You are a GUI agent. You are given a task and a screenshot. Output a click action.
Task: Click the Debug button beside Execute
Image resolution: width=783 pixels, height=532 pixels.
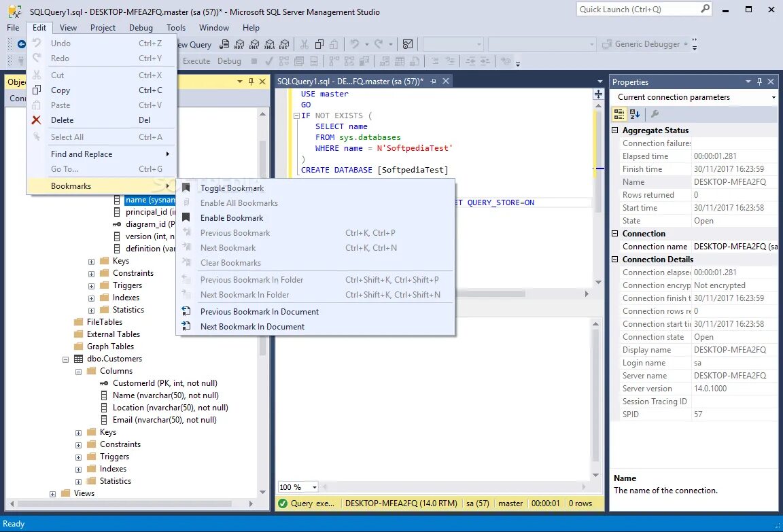coord(229,61)
